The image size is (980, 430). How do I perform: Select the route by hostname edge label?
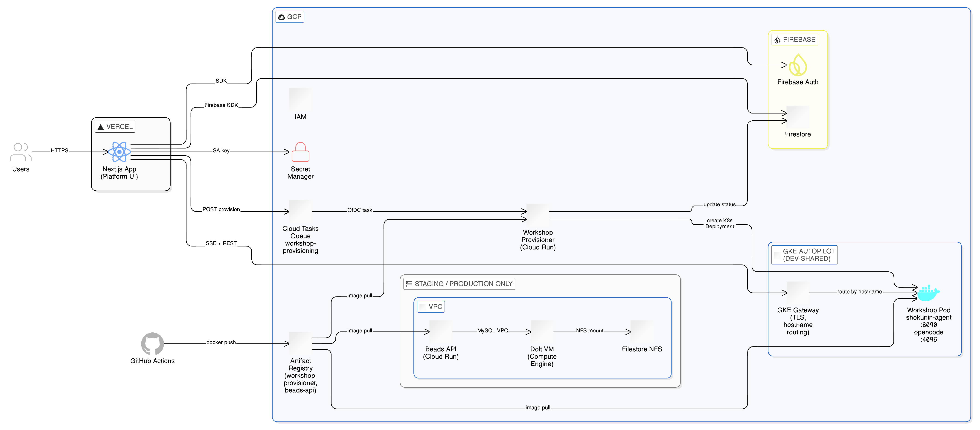859,291
